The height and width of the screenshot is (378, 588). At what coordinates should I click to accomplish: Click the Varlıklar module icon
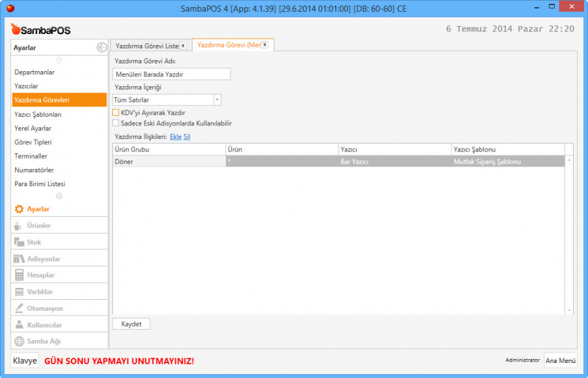tap(19, 292)
